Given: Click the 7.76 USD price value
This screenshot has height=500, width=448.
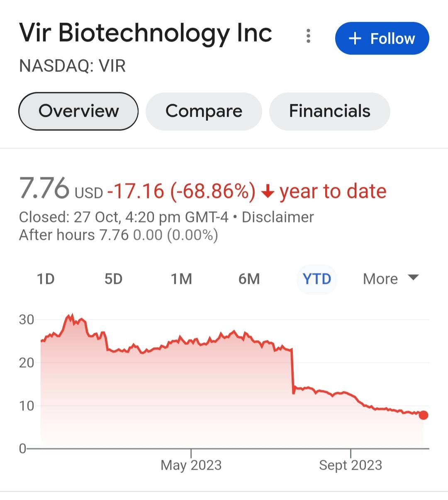Looking at the screenshot, I should point(61,189).
